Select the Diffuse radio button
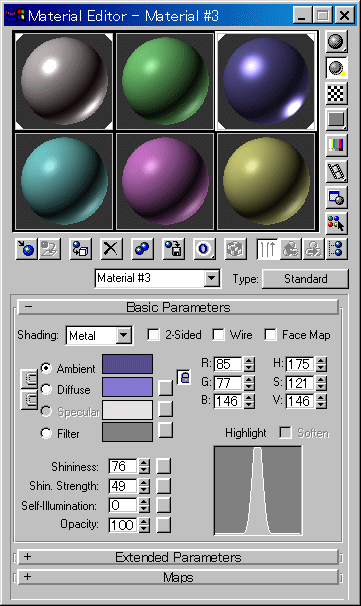Viewport: 361px width, 606px height. coord(46,389)
